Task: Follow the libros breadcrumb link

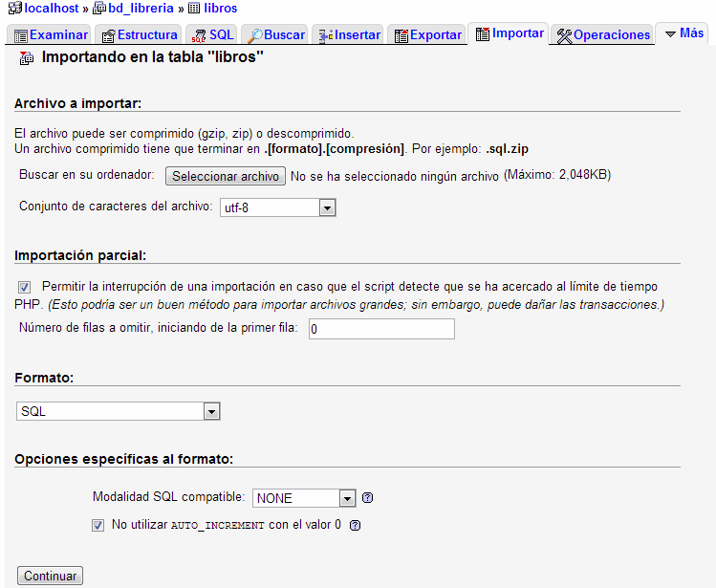Action: (221, 9)
